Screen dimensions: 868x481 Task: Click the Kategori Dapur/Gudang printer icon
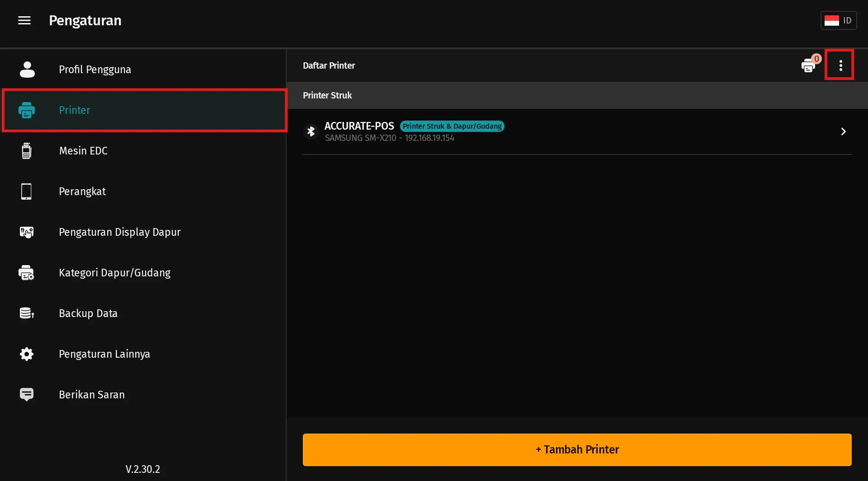point(27,273)
